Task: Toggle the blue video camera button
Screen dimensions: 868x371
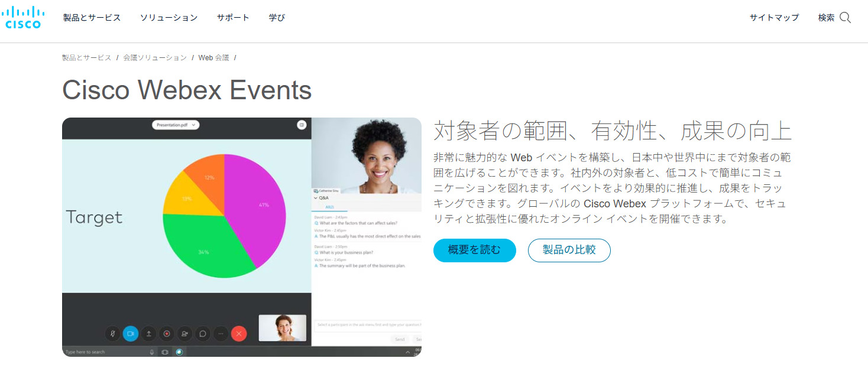Action: click(131, 333)
